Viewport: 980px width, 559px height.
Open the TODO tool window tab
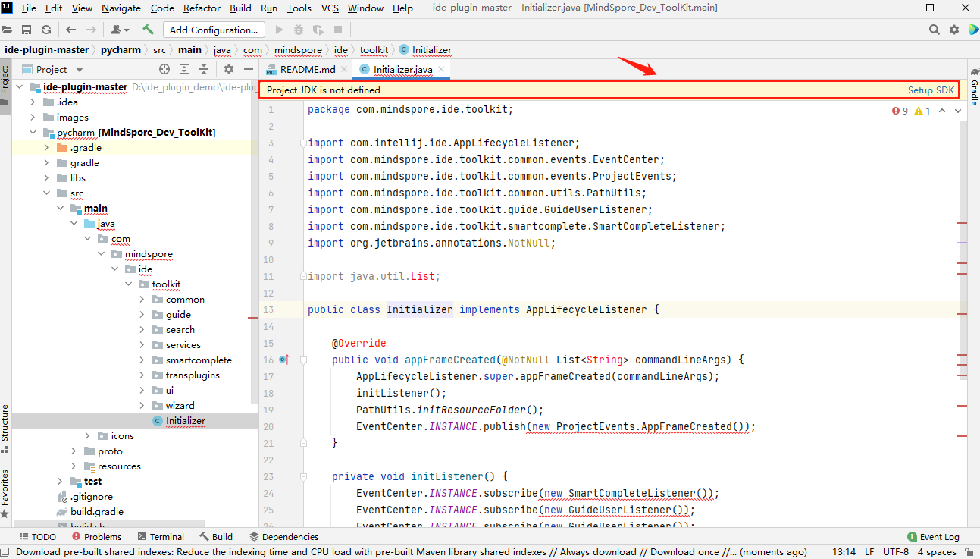(38, 537)
